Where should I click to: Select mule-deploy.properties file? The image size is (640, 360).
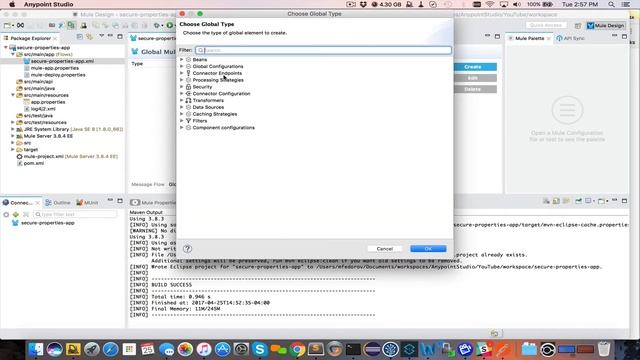click(58, 75)
